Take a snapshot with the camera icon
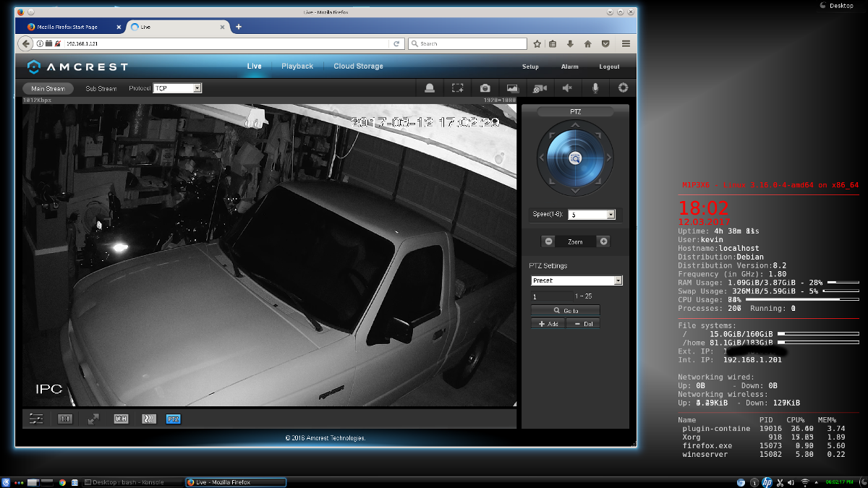This screenshot has width=868, height=488. click(x=485, y=88)
